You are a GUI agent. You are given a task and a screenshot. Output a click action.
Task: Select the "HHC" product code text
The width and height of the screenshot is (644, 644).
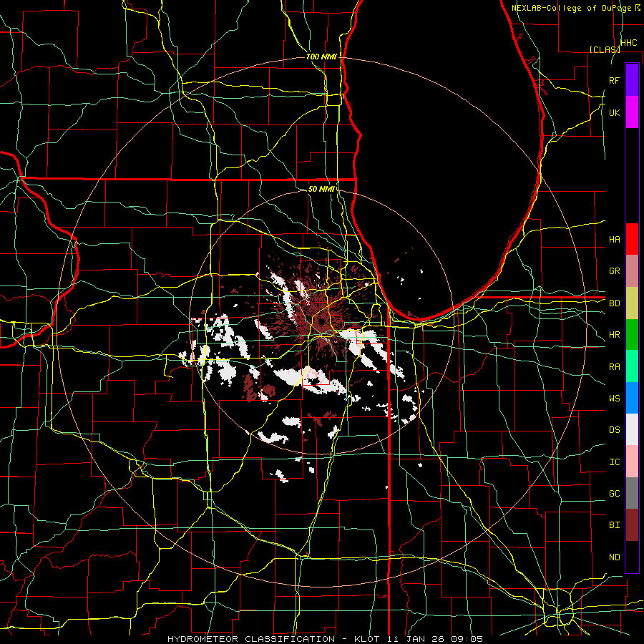pos(628,43)
